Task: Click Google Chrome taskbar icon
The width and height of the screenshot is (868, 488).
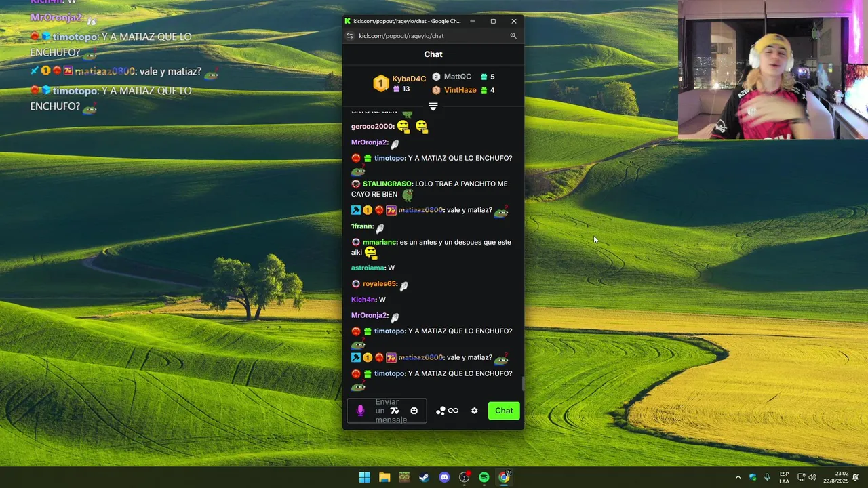Action: pyautogui.click(x=505, y=477)
